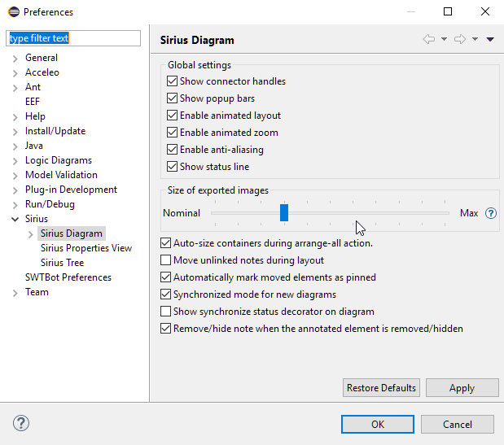This screenshot has height=445, width=504.
Task: Click the Restore Defaults button
Action: 382,388
